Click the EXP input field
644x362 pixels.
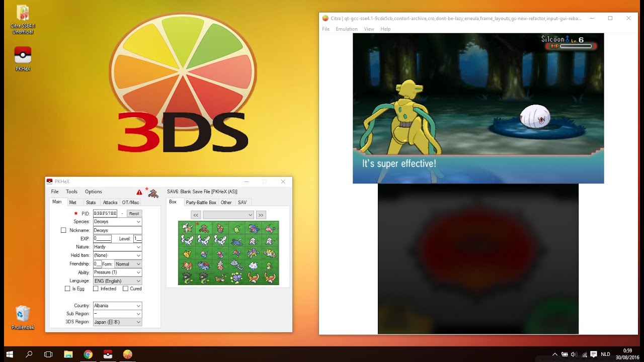pyautogui.click(x=102, y=239)
